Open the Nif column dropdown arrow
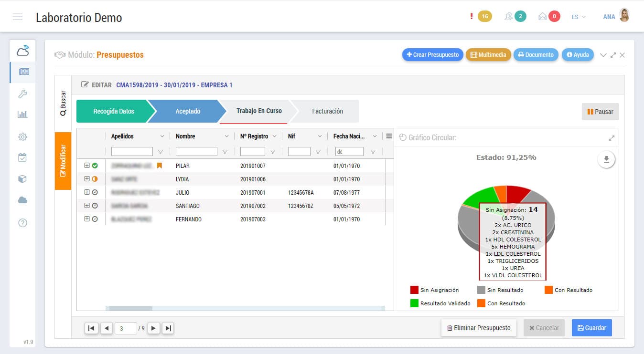This screenshot has height=354, width=644. 320,136
